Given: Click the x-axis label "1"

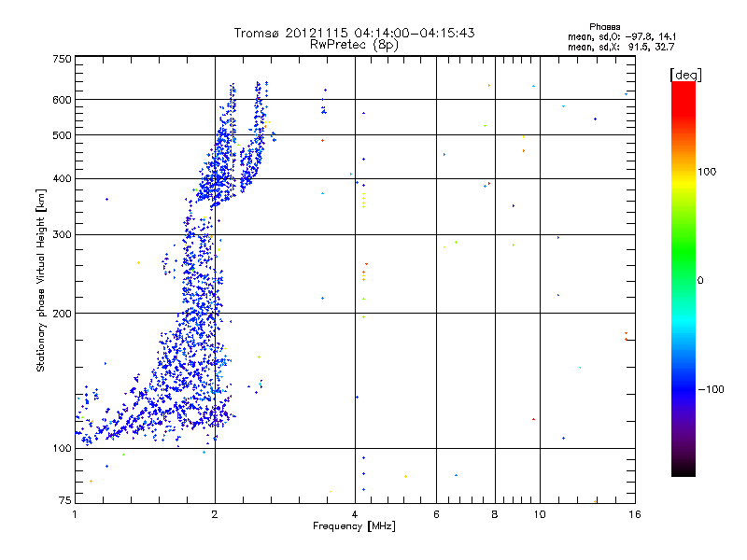Looking at the screenshot, I should point(75,514).
